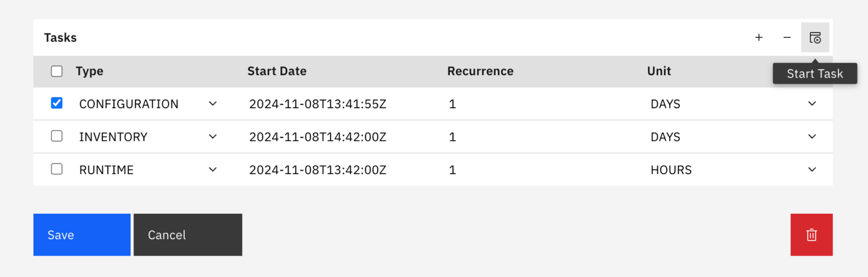Viewport: 868px width, 277px height.
Task: Uncheck the CONFIGURATION task checkbox
Action: tap(57, 103)
